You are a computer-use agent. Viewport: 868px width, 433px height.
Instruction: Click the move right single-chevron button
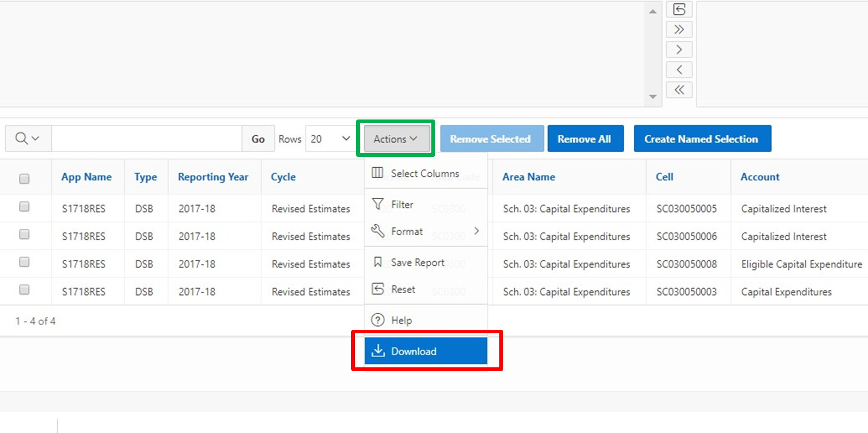coord(679,50)
